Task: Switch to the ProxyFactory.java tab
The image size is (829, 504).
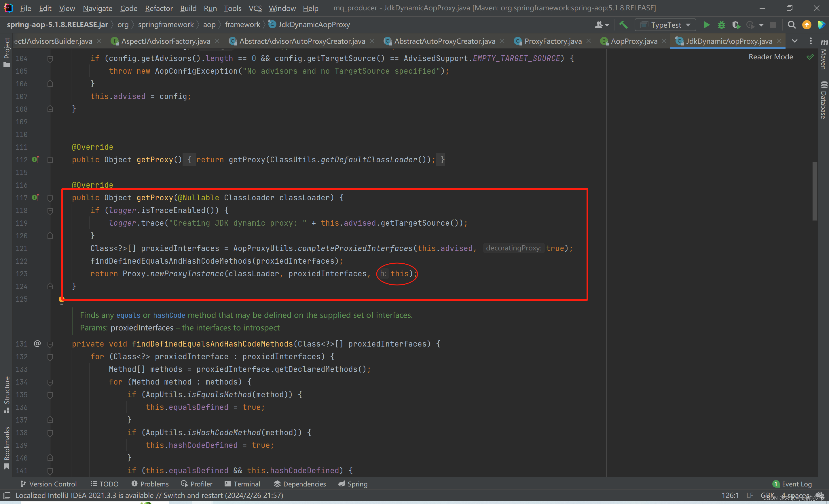Action: pos(553,41)
